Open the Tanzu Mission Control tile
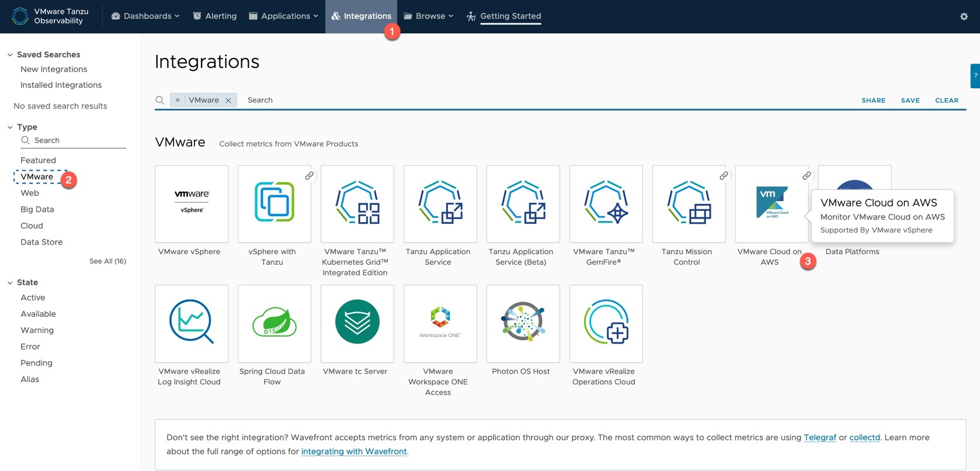 [689, 204]
